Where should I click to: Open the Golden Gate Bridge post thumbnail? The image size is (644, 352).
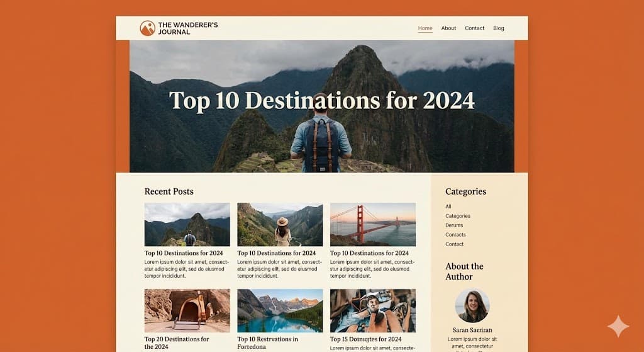coord(372,225)
